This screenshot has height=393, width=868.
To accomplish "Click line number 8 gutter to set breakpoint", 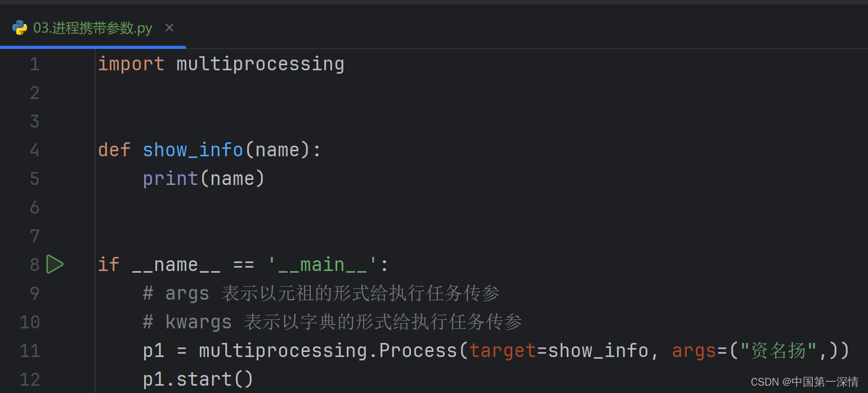I will coord(34,264).
